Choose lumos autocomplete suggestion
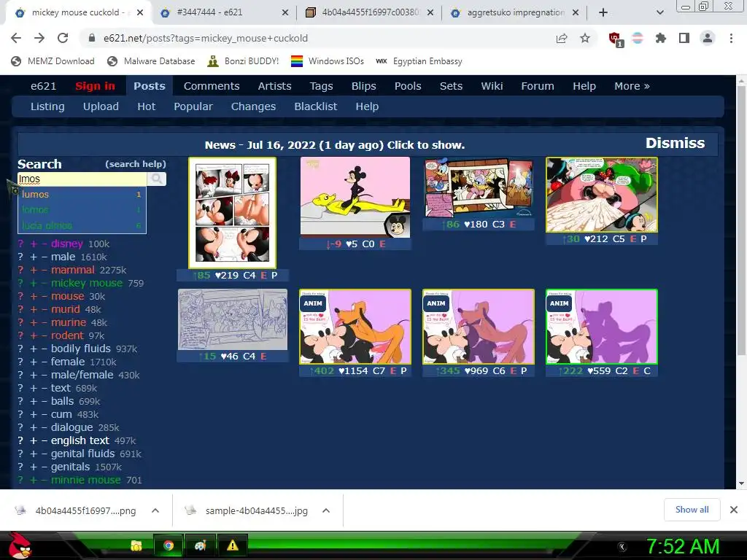747x560 pixels. point(82,194)
